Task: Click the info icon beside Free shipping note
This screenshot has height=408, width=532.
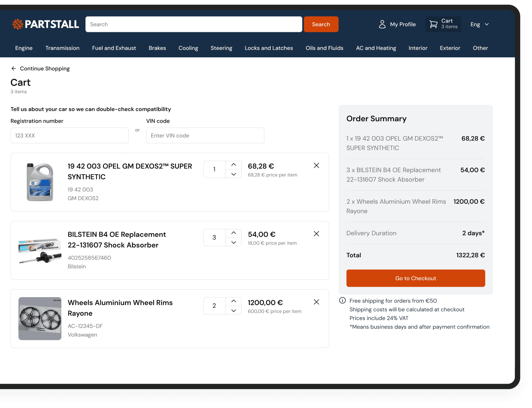Action: (x=343, y=300)
